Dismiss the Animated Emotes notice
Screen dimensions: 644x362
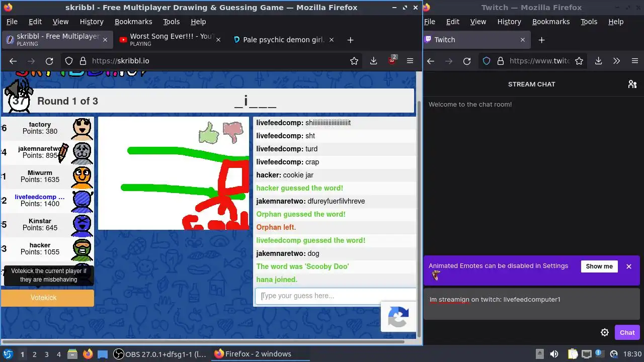click(x=628, y=266)
